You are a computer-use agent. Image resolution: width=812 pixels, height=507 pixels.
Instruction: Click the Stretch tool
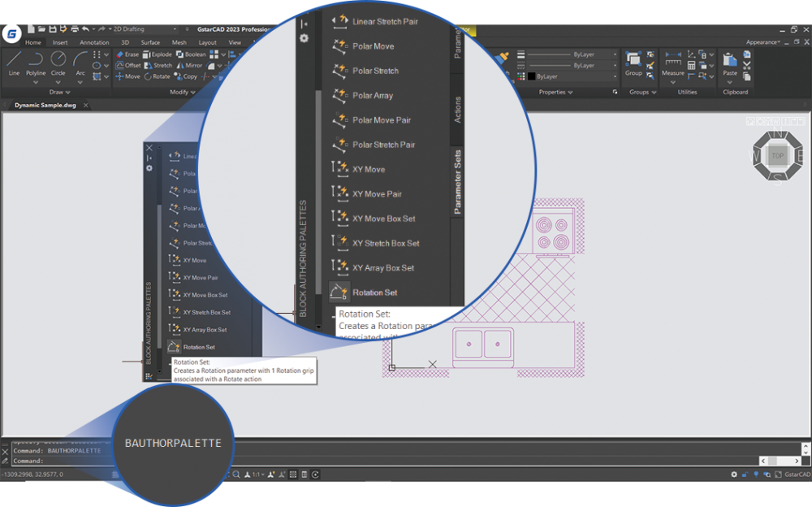[x=158, y=65]
